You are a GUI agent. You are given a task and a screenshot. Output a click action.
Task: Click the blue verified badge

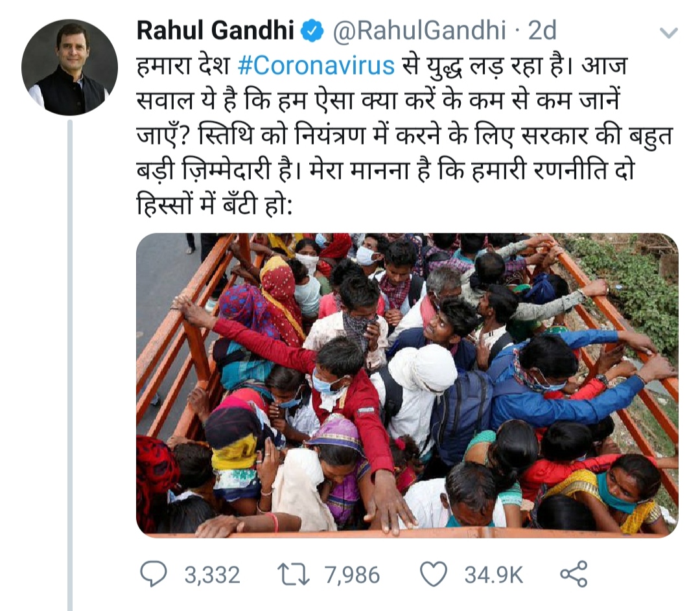click(312, 31)
